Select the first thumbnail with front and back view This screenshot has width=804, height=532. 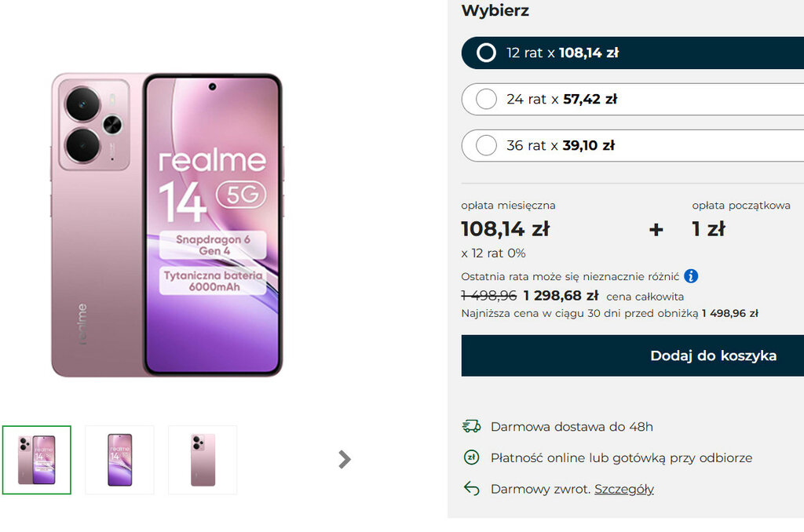coord(37,460)
